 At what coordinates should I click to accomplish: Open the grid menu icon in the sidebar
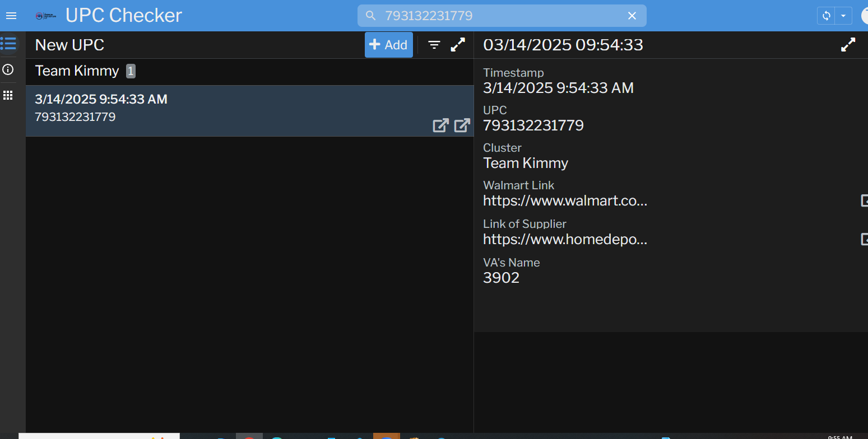click(x=8, y=95)
